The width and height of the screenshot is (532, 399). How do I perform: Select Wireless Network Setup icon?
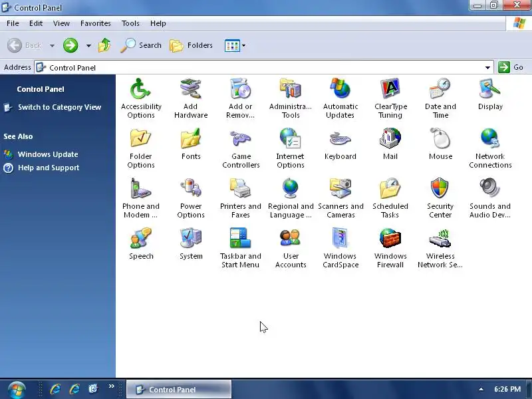click(x=440, y=238)
